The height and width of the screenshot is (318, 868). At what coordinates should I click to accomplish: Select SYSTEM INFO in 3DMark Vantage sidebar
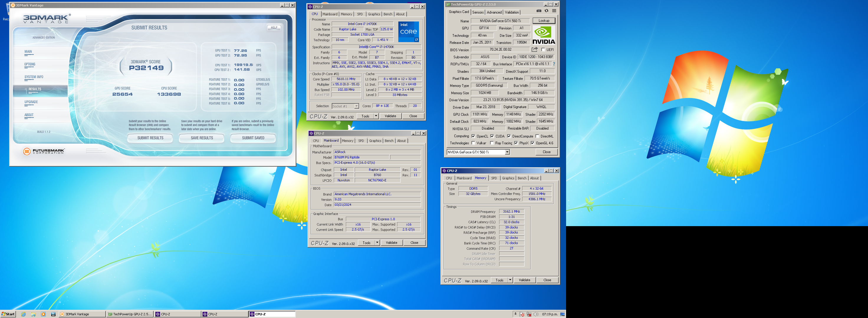tap(34, 77)
